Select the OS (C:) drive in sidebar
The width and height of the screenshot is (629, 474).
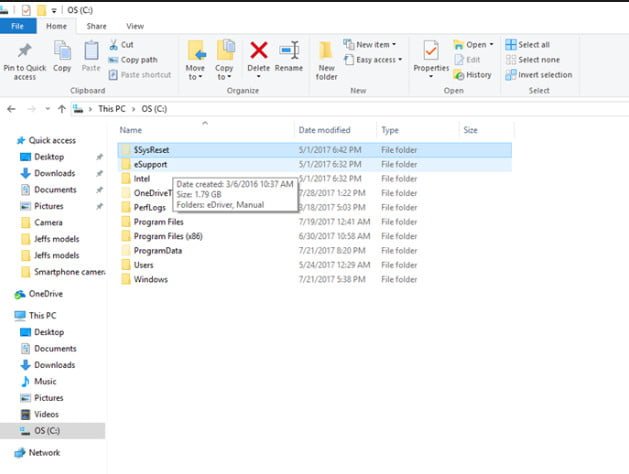click(52, 431)
